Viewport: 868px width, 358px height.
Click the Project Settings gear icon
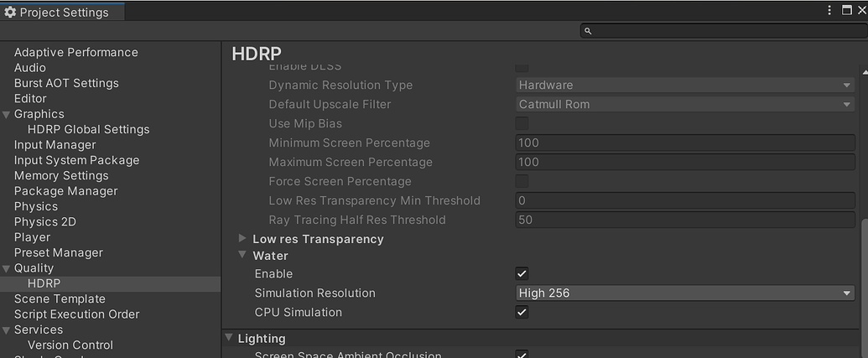click(x=10, y=13)
